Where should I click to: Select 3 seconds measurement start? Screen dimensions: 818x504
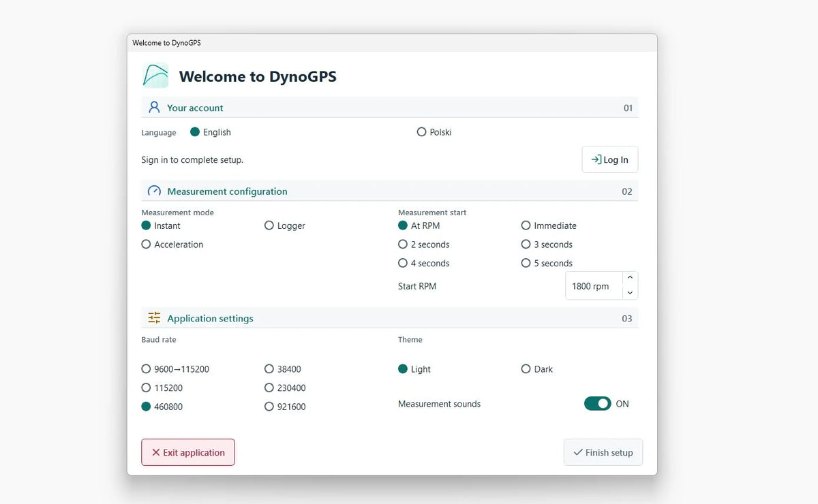click(547, 245)
